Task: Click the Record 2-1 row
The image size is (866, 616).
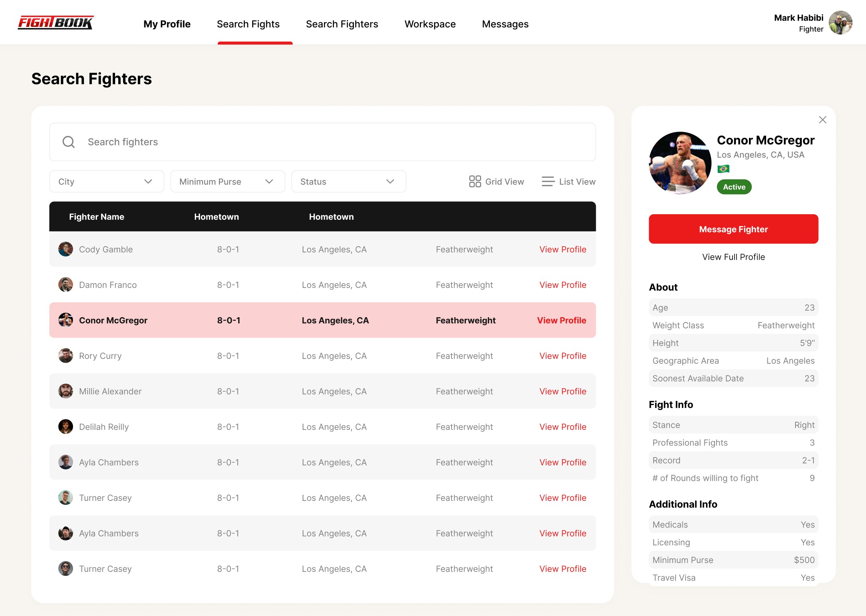Action: tap(734, 460)
